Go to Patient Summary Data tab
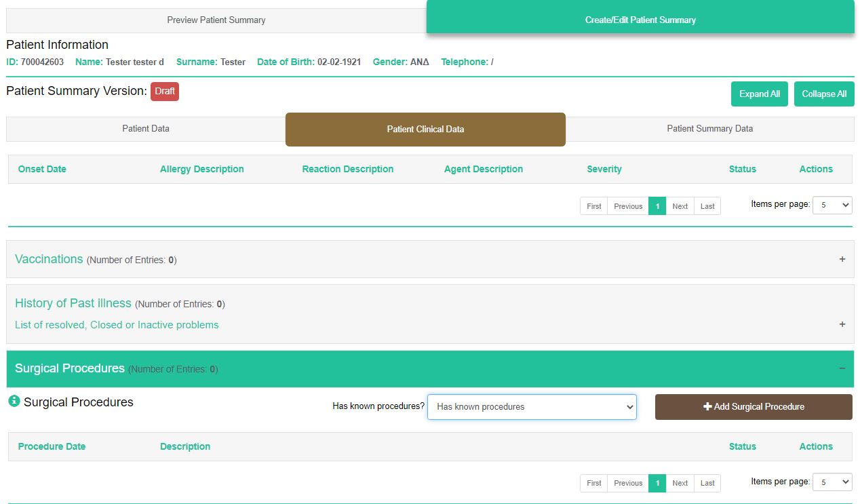The image size is (860, 504). tap(709, 129)
